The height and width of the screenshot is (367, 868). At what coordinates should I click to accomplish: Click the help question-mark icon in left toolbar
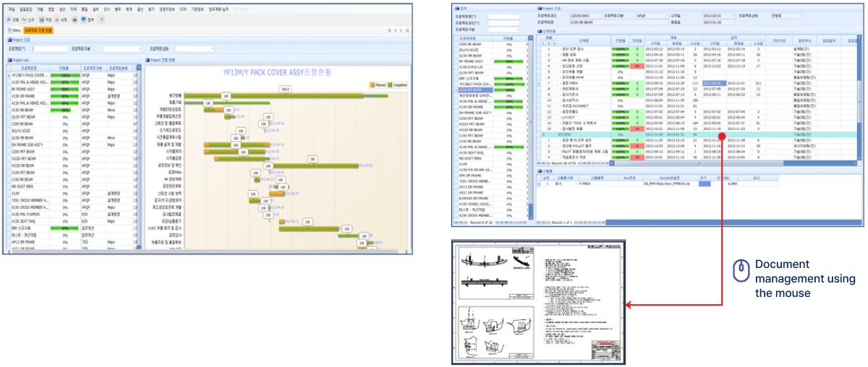click(x=101, y=20)
